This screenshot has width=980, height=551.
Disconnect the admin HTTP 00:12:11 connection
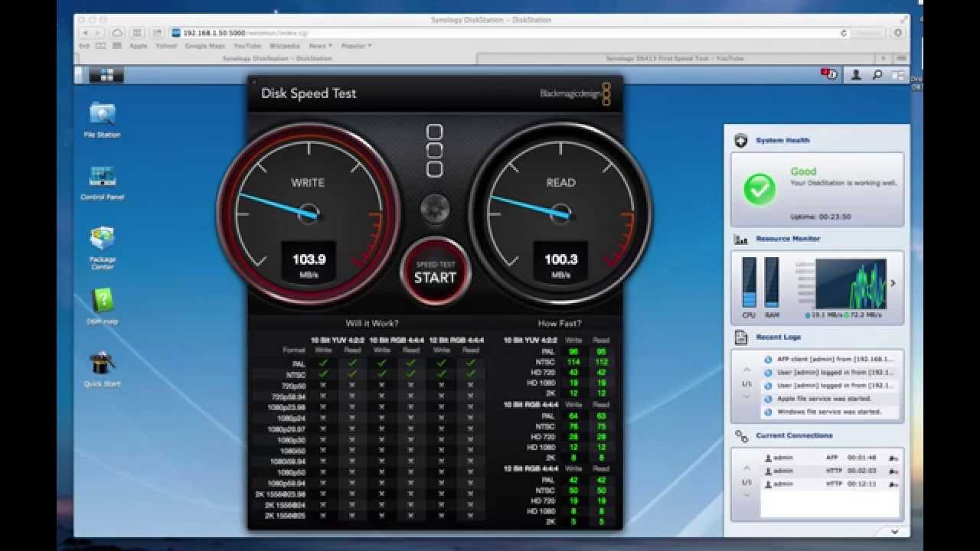click(893, 484)
